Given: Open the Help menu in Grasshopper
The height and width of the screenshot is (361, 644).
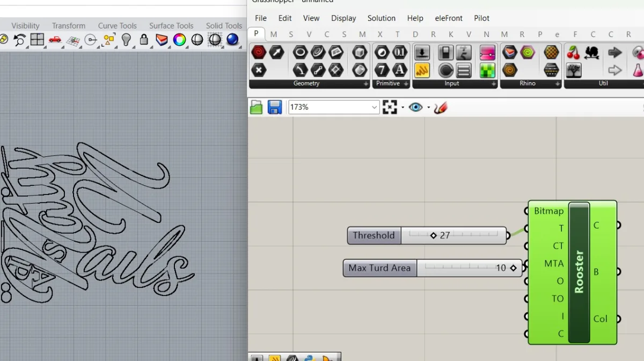Looking at the screenshot, I should 415,18.
